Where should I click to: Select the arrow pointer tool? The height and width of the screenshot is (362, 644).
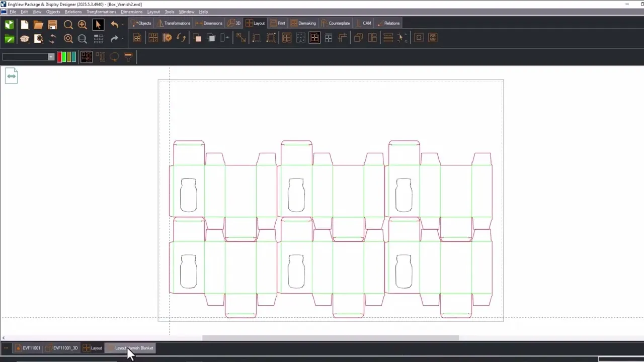tap(98, 25)
